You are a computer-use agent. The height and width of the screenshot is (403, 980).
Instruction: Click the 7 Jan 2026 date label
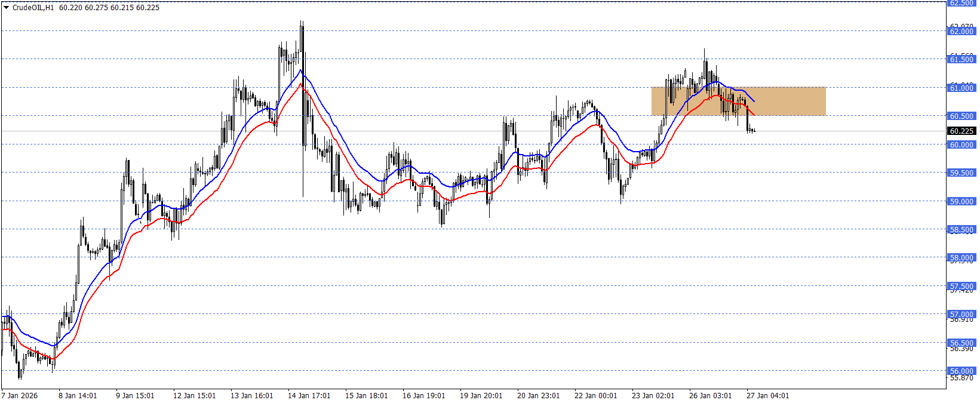pos(20,396)
